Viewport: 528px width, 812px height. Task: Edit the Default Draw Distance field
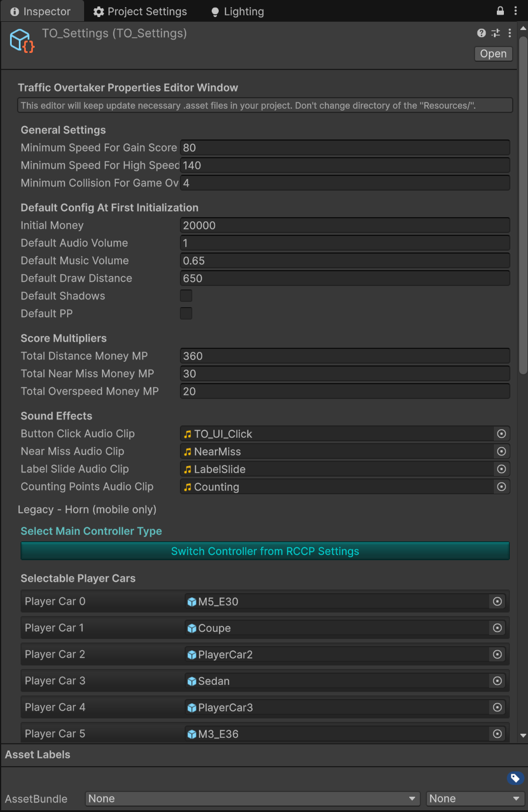pyautogui.click(x=345, y=278)
